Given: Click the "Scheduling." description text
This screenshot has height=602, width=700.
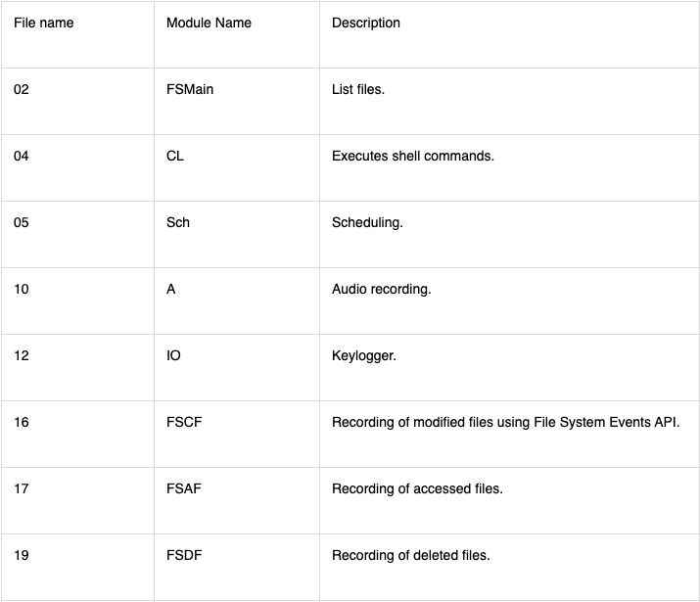Looking at the screenshot, I should coord(367,222).
